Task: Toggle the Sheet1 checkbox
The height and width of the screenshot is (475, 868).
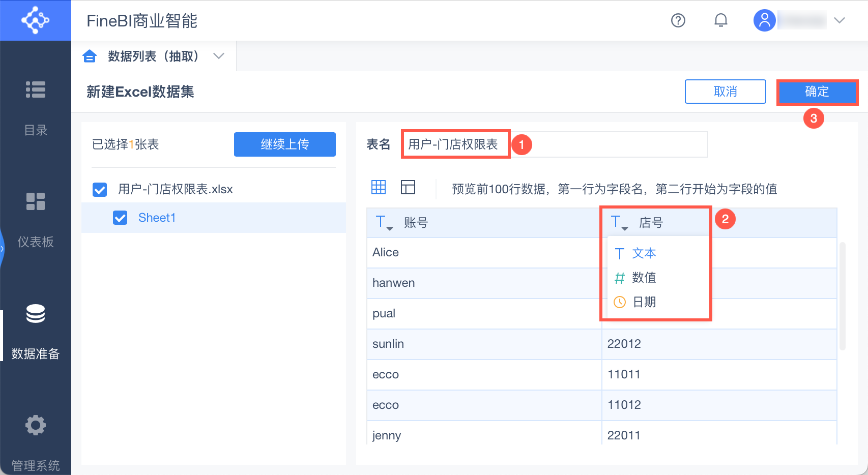Action: click(x=120, y=218)
